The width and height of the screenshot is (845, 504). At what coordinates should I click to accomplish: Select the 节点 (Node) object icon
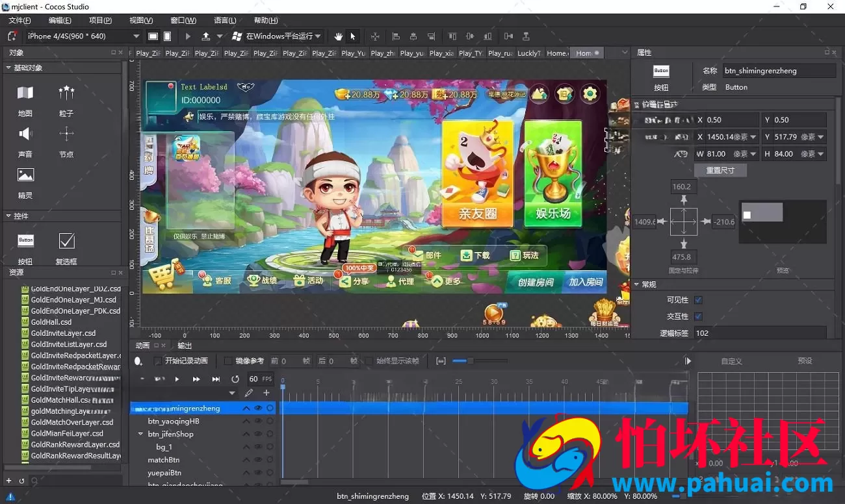[x=66, y=134]
